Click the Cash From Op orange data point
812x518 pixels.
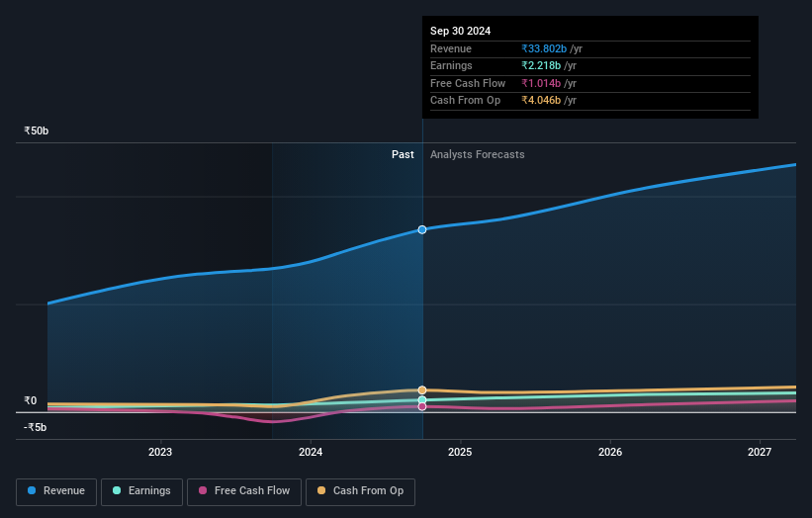pyautogui.click(x=422, y=390)
